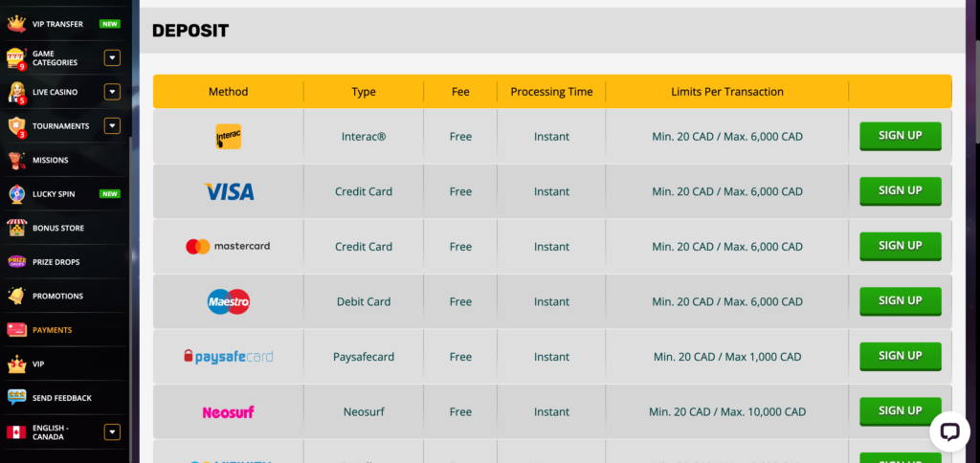The height and width of the screenshot is (463, 980).
Task: Open Send Feedback
Action: tap(64, 397)
